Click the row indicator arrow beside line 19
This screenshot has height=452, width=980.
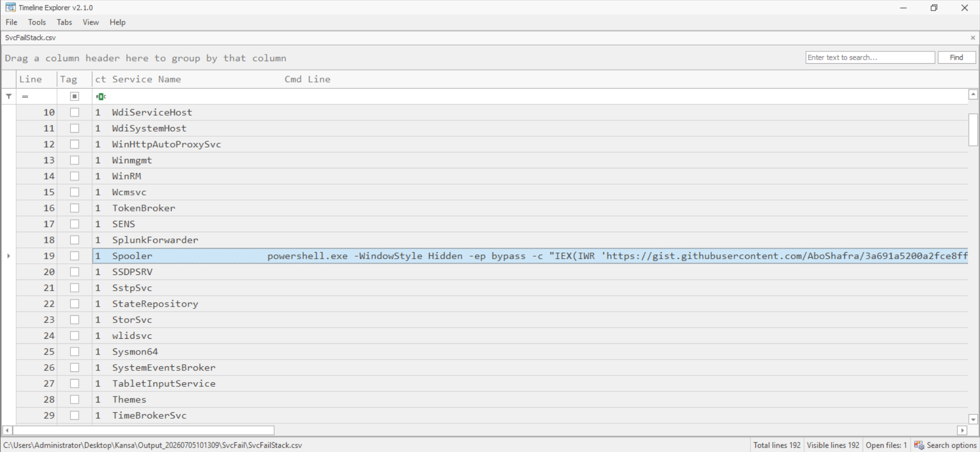[9, 256]
